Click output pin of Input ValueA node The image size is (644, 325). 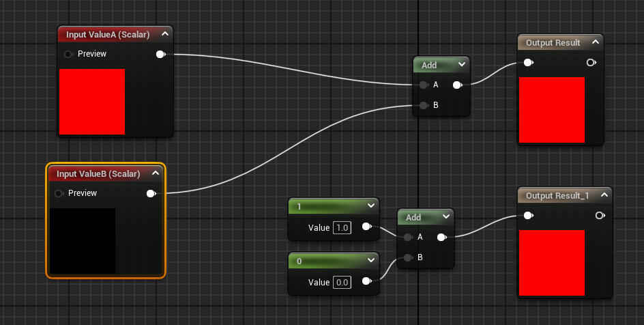tap(160, 54)
